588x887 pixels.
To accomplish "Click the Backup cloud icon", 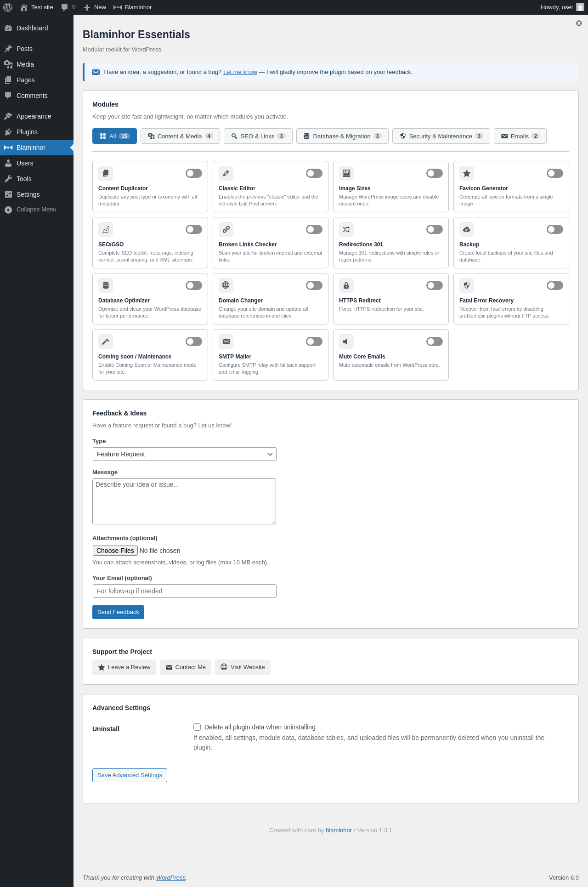I will (467, 229).
